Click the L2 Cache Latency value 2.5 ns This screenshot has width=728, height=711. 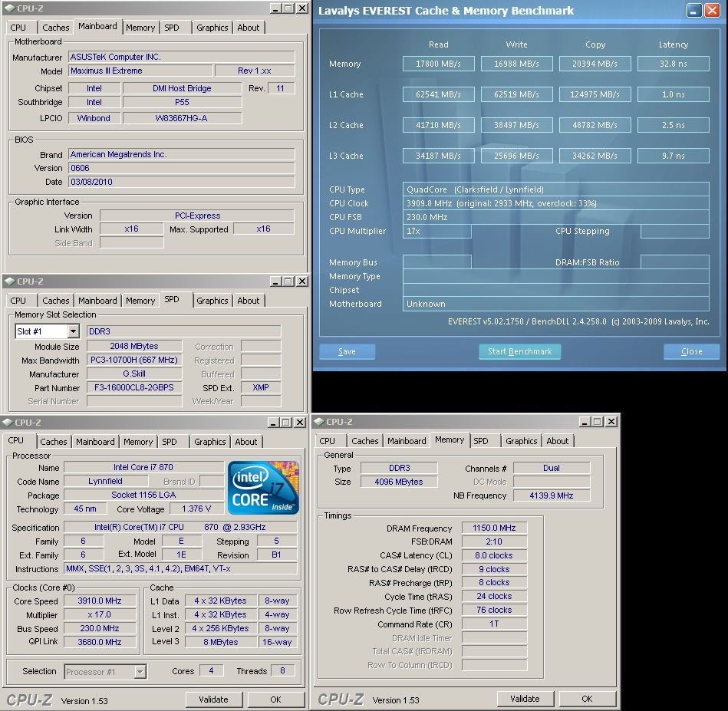(x=674, y=125)
